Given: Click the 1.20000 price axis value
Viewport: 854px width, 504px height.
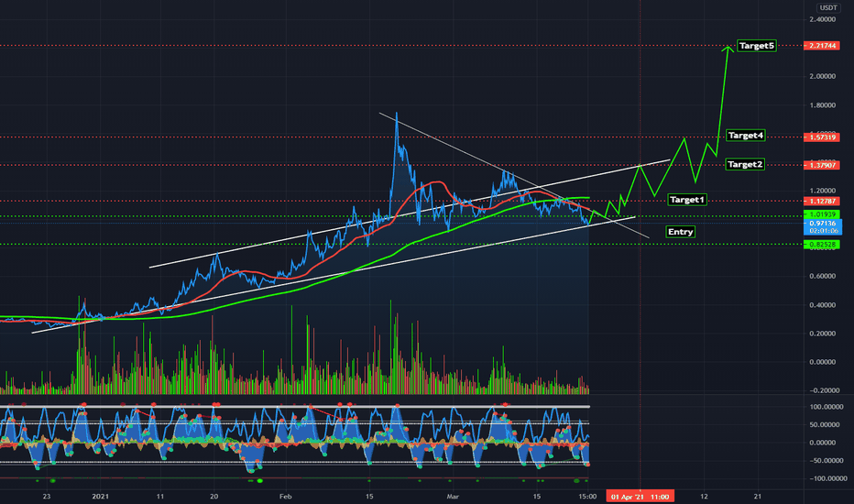Looking at the screenshot, I should [x=823, y=191].
